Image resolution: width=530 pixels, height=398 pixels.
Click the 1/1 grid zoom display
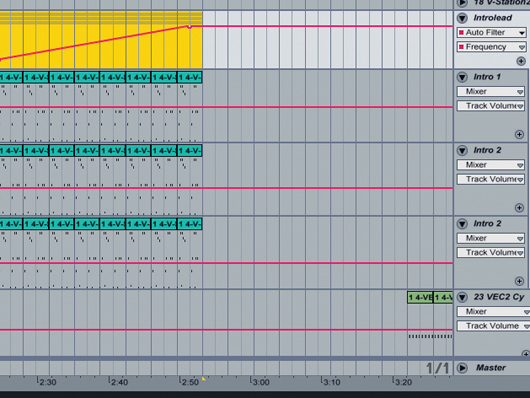coord(437,368)
